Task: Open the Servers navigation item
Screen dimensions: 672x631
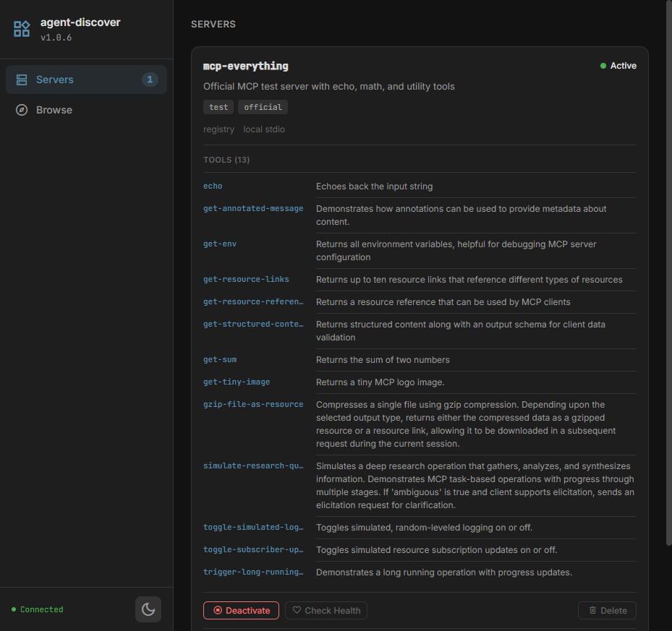Action: click(56, 80)
